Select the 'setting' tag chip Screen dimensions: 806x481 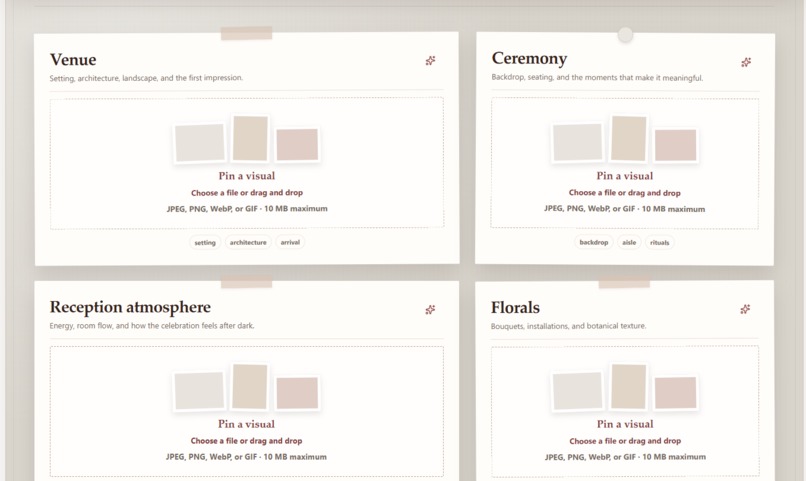coord(205,243)
